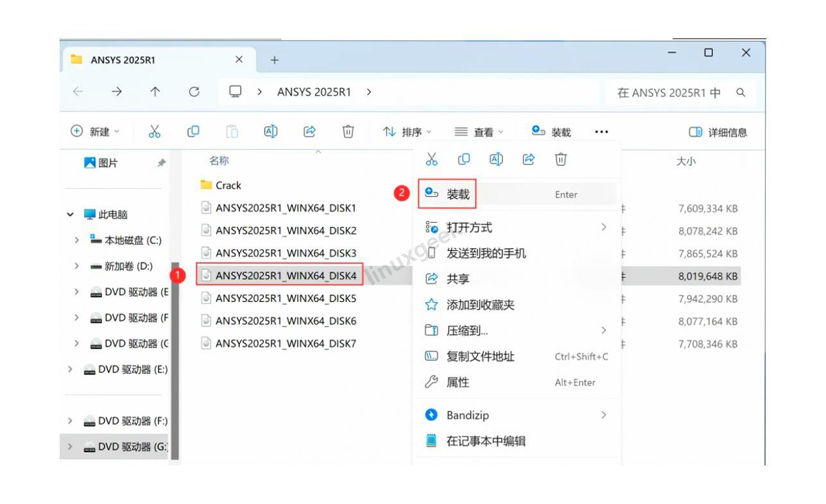
Task: Toggle the 详细信息 details pane
Action: (x=718, y=132)
